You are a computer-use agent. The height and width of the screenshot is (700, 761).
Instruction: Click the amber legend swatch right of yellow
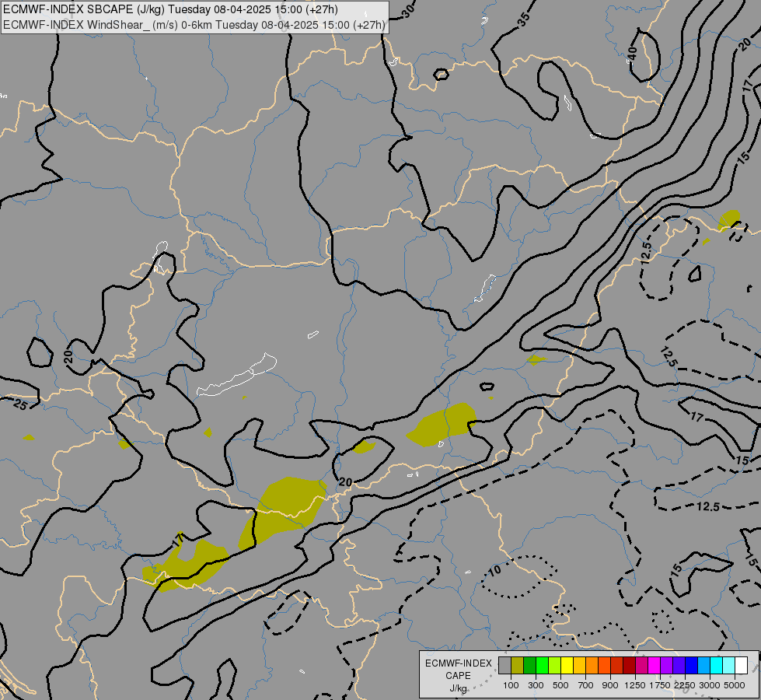click(x=579, y=665)
